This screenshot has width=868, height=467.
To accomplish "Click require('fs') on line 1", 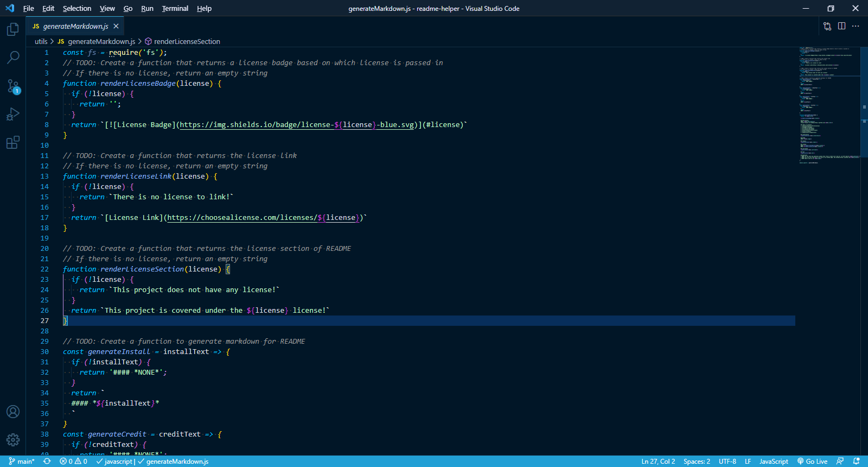I will [138, 53].
